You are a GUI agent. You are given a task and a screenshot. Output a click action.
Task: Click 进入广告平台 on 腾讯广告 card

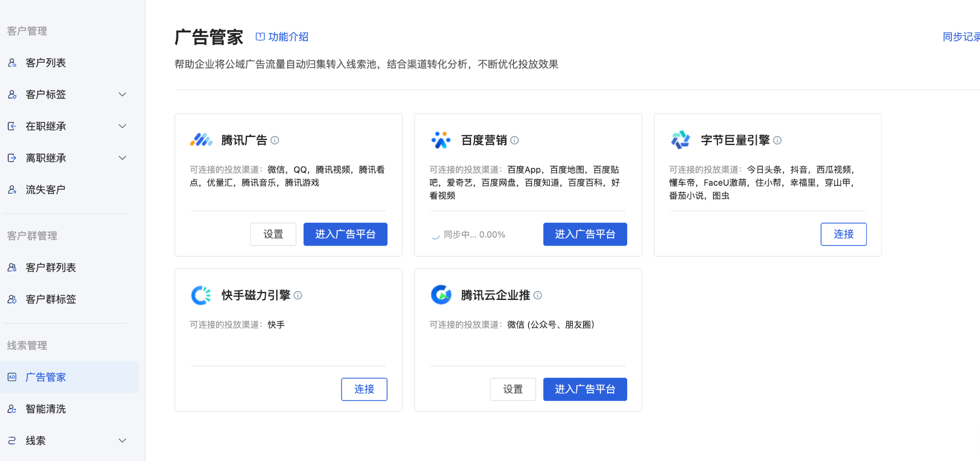[346, 234]
